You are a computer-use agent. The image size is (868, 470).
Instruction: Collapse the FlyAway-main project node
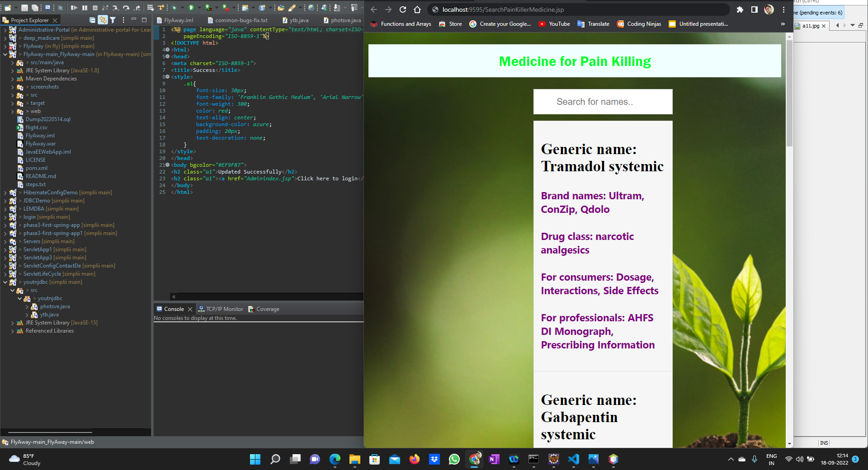(x=6, y=54)
